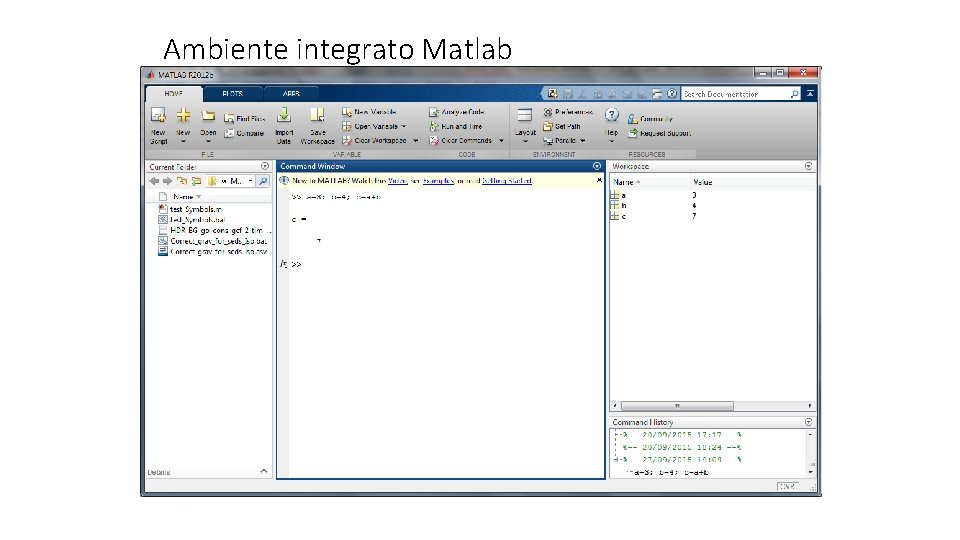Open the Help button dropdown arrow
Screen dimensions: 960x540
(x=612, y=142)
